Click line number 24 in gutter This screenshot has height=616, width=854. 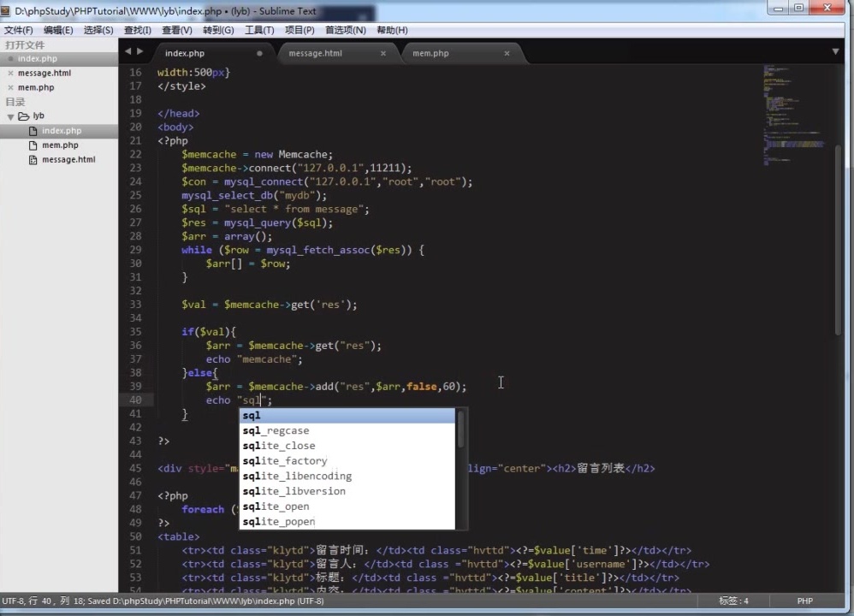click(135, 182)
